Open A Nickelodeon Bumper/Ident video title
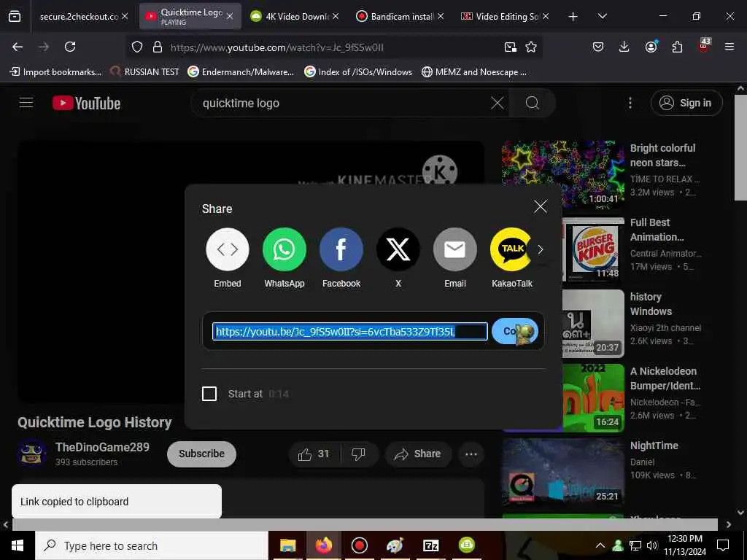 665,378
